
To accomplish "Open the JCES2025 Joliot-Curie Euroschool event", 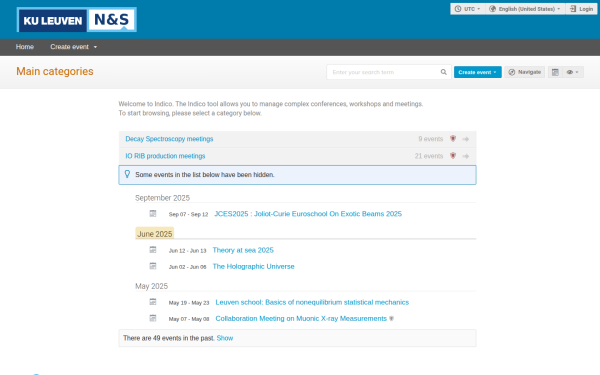I will click(308, 214).
